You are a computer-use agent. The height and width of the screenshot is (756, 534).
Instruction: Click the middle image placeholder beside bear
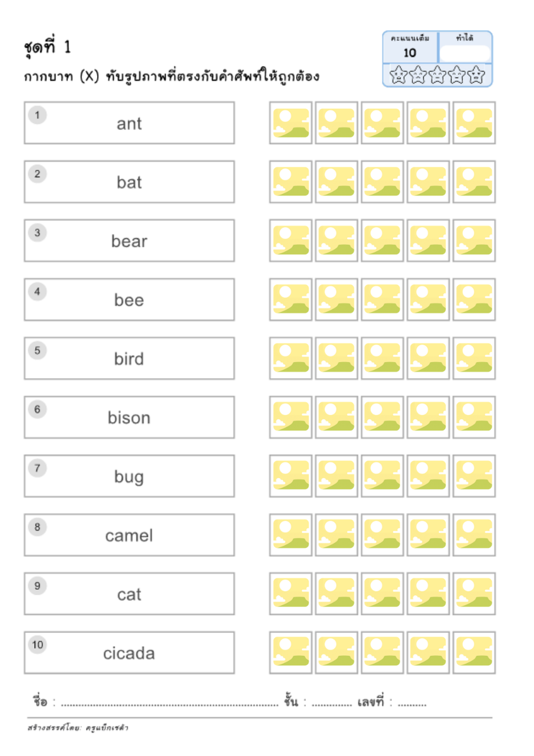coord(382,240)
